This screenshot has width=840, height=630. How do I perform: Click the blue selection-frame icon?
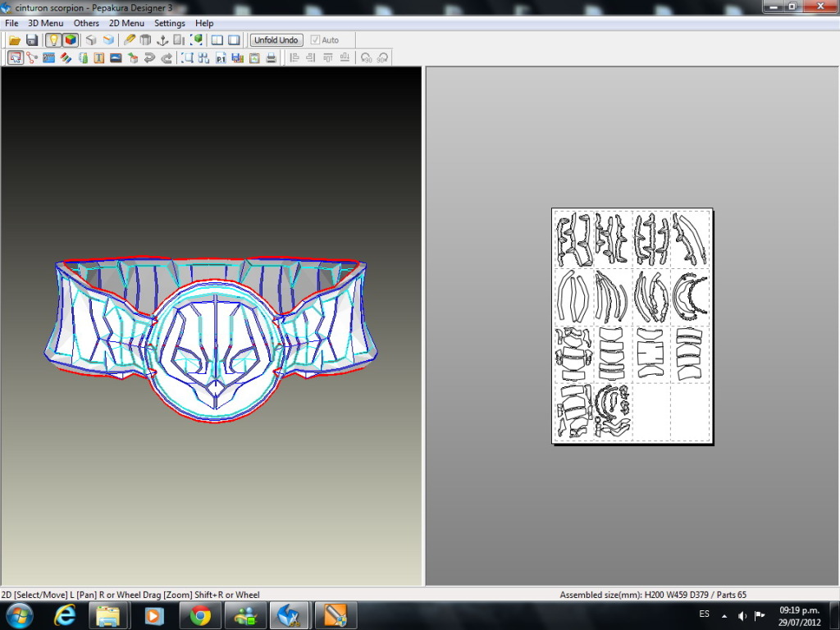point(187,58)
